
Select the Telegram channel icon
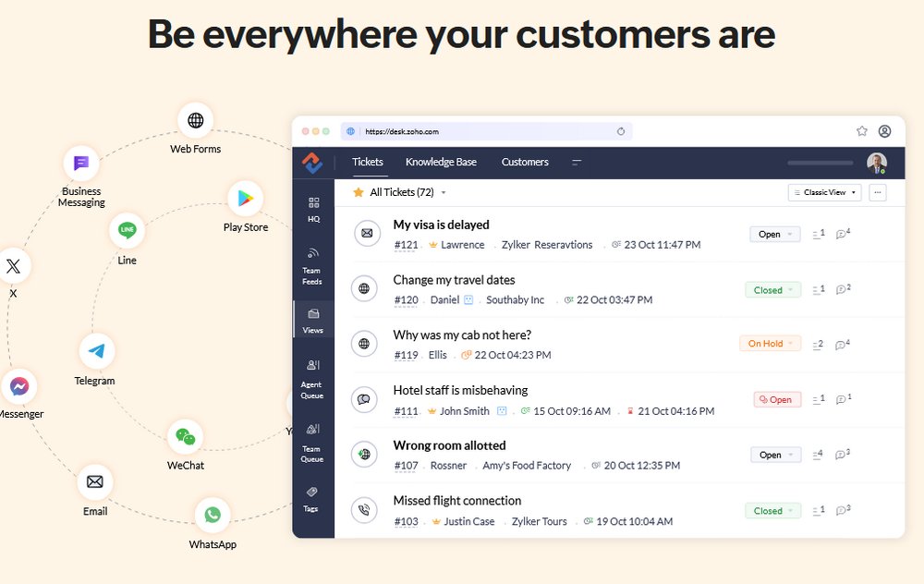tap(97, 351)
